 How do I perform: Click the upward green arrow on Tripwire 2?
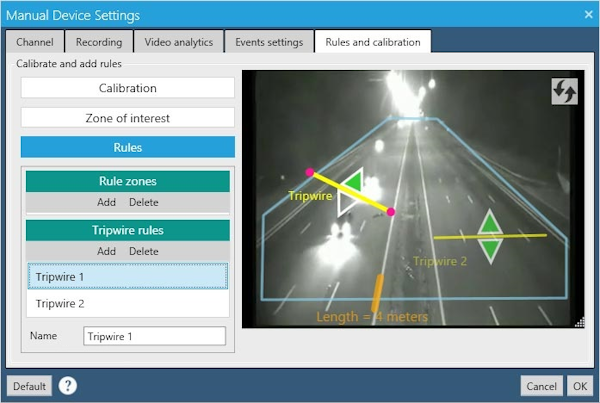tap(490, 222)
